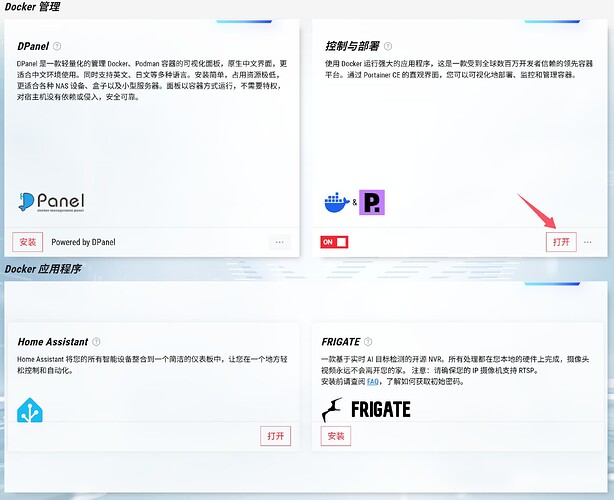Open Portainer via 打开 in 控制与部署 card
The image size is (614, 500).
[561, 242]
